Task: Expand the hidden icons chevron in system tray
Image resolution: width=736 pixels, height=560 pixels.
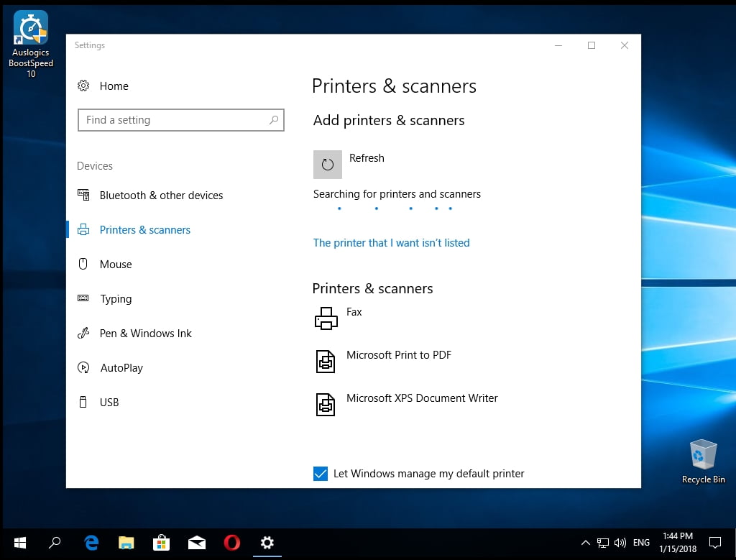Action: 586,543
